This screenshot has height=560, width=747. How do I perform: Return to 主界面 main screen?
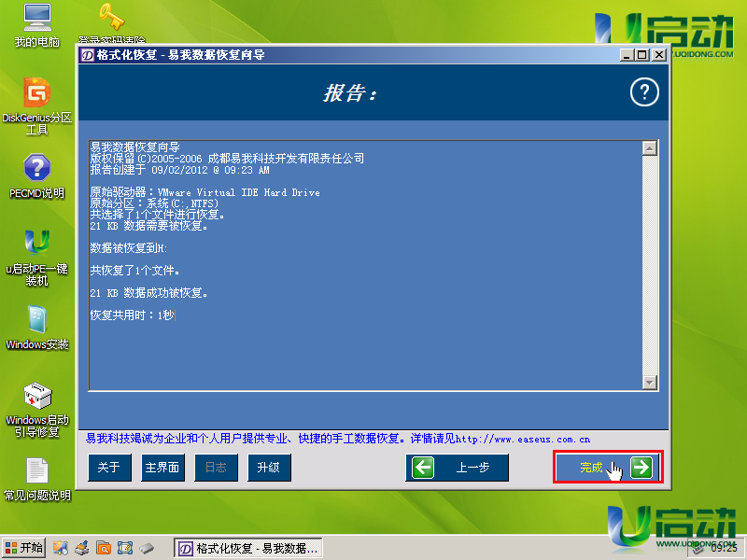162,468
